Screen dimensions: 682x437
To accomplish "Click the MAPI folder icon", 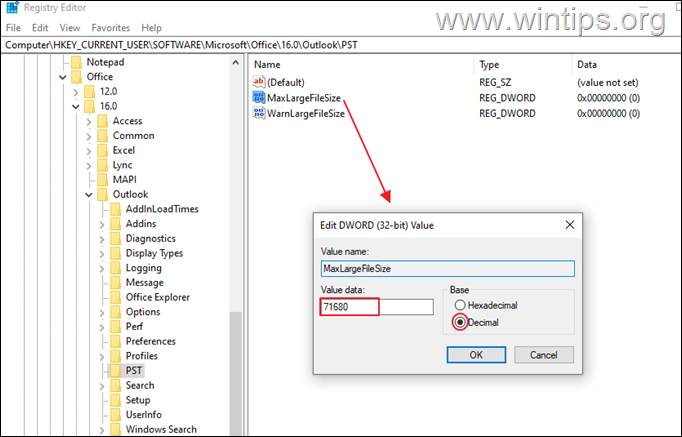I will click(x=102, y=180).
